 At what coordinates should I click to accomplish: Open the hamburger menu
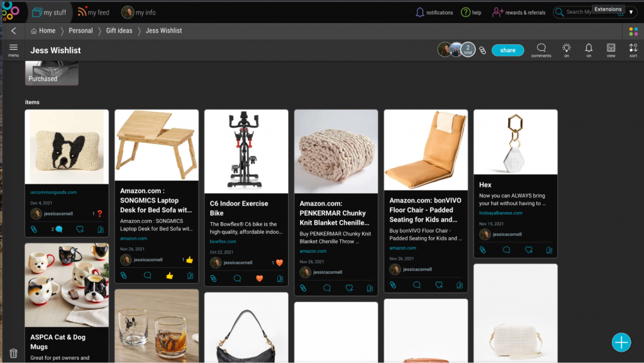coord(13,49)
